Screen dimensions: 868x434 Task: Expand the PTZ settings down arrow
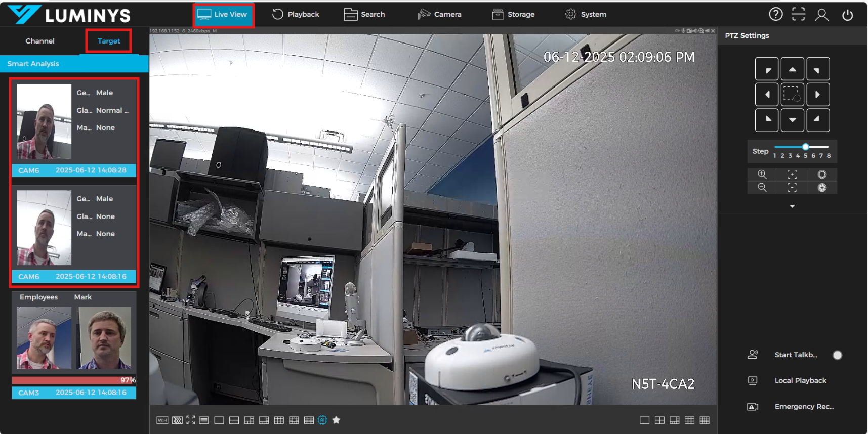pyautogui.click(x=792, y=206)
